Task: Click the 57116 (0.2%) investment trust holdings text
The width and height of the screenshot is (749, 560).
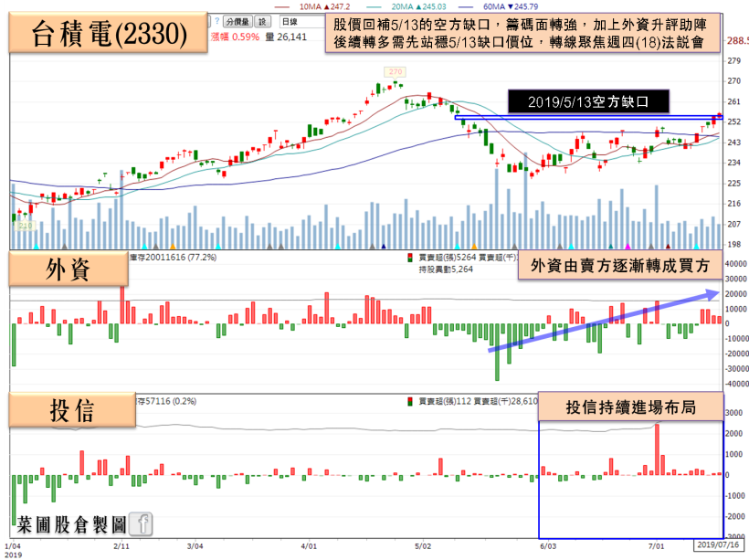Action: [171, 401]
